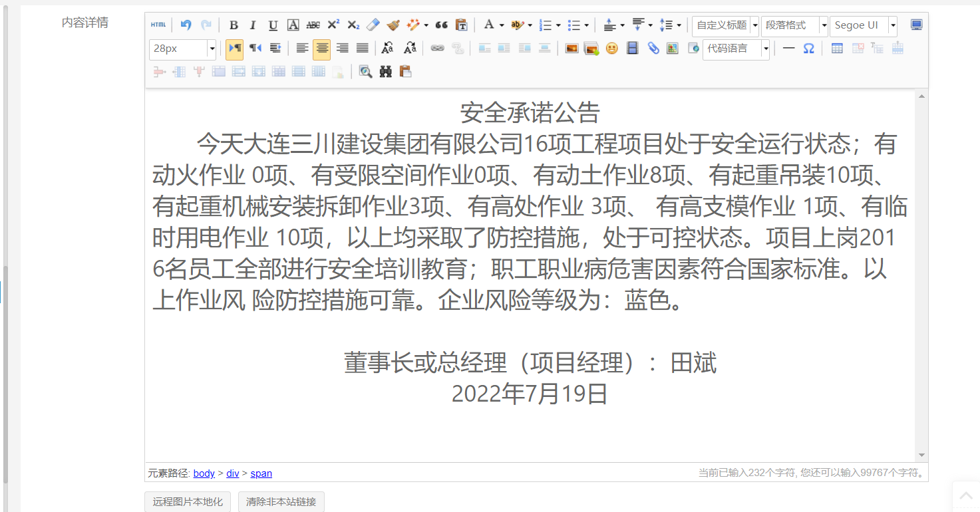The image size is (980, 512).
Task: Align text to the left
Action: point(302,49)
